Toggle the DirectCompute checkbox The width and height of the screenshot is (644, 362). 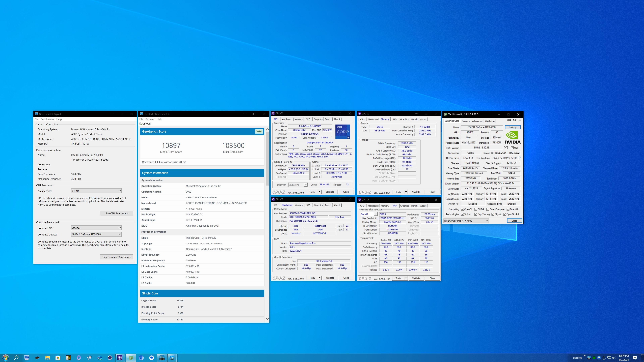click(488, 209)
